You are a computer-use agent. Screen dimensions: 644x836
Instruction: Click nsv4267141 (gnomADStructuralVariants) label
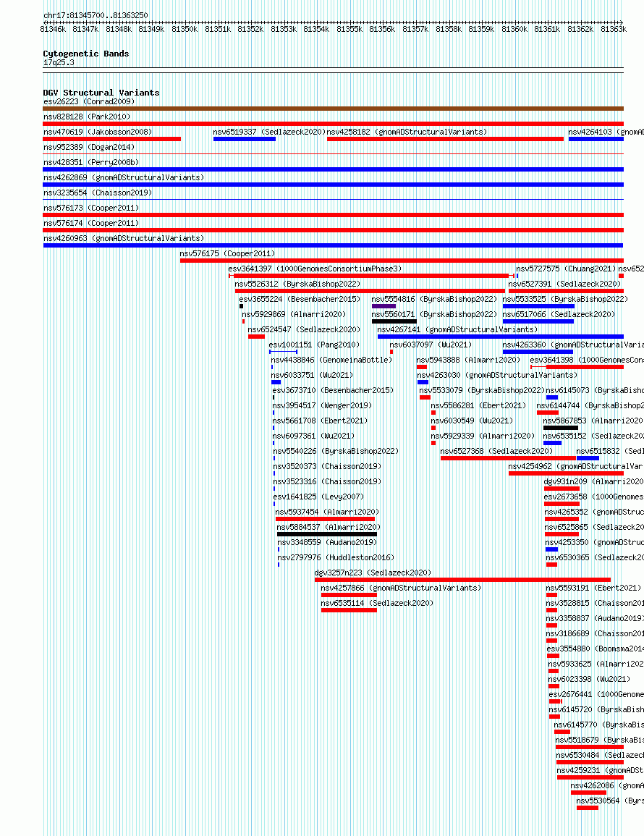coord(457,329)
